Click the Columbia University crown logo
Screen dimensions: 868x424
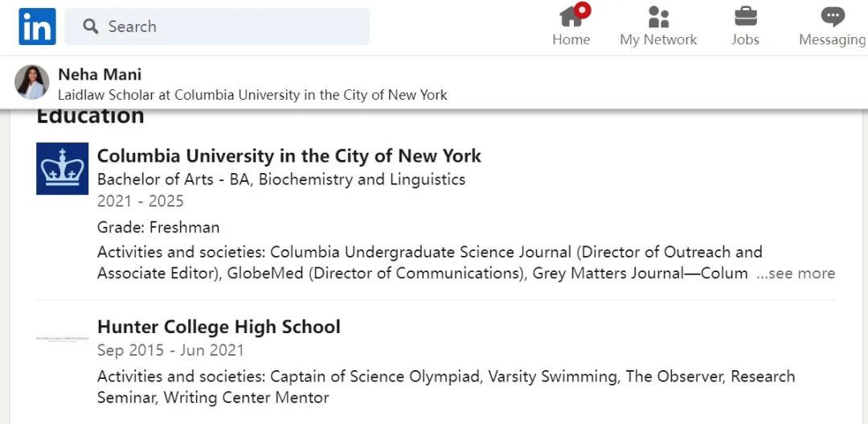pyautogui.click(x=62, y=168)
